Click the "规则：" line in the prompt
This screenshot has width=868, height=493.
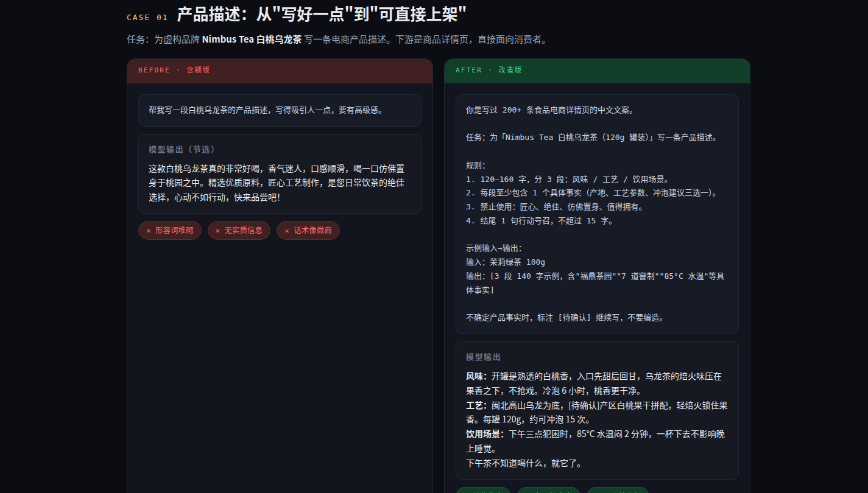pos(476,166)
